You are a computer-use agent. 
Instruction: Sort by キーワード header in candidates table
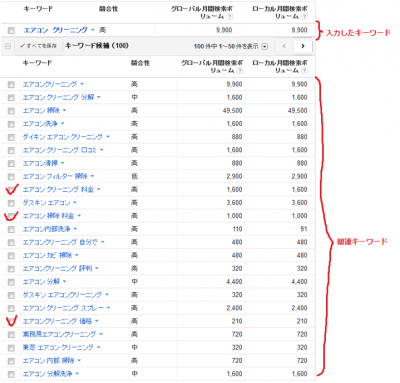tap(37, 63)
